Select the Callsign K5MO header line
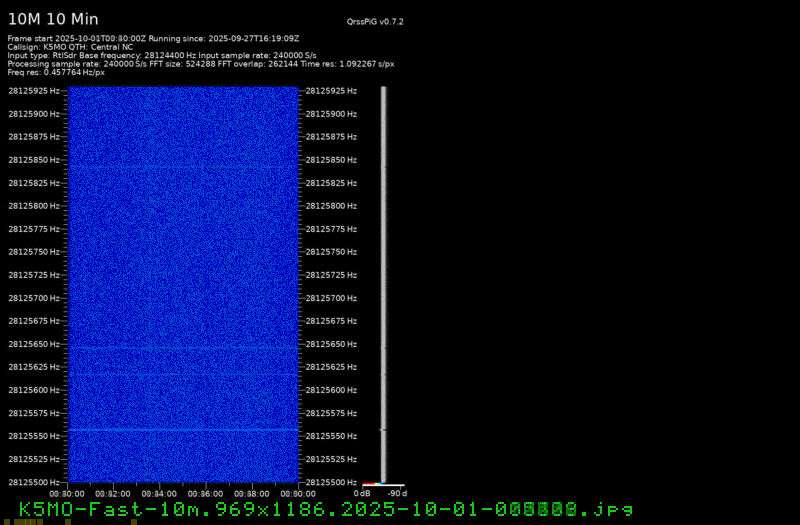 pos(70,46)
